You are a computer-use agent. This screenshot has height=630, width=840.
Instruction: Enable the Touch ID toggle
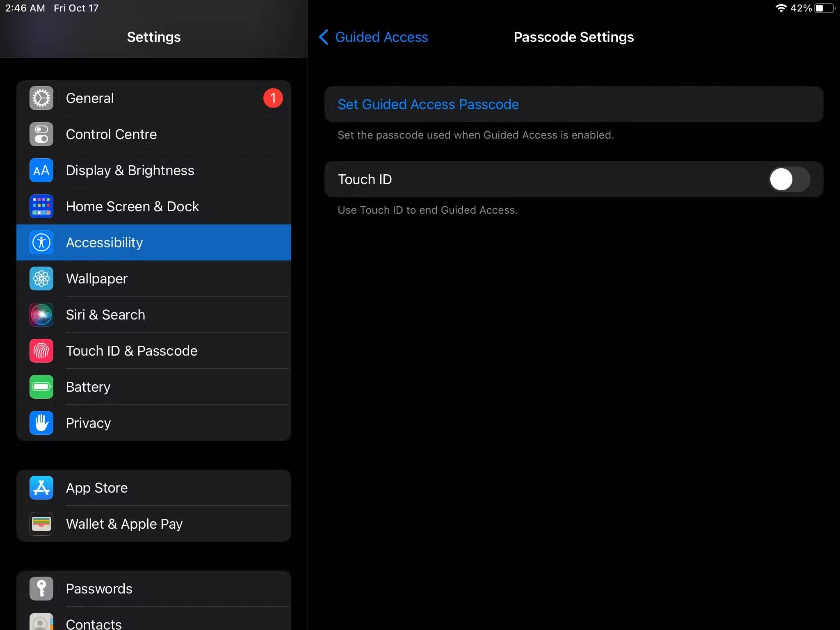click(x=788, y=179)
